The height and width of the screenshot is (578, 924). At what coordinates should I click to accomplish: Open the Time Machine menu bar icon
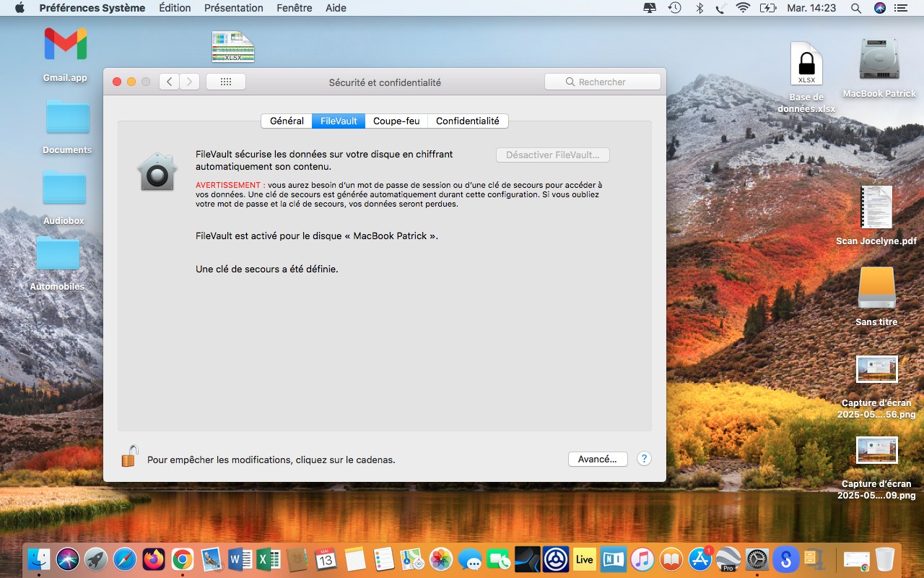pyautogui.click(x=674, y=8)
